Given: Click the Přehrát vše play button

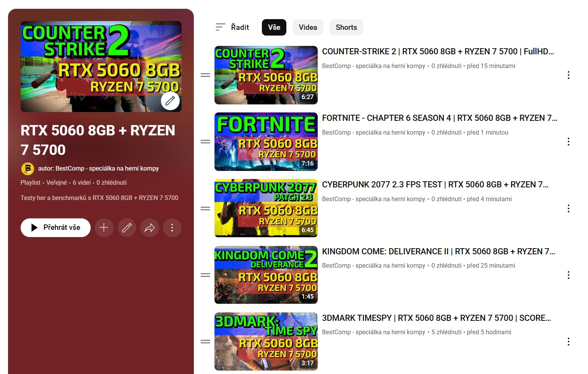Looking at the screenshot, I should coord(55,228).
